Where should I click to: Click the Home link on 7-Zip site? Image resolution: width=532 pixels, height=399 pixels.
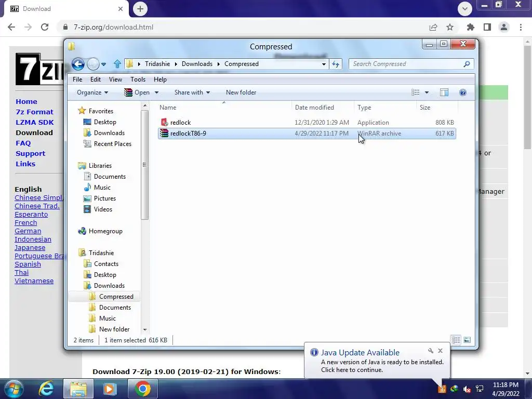26,101
